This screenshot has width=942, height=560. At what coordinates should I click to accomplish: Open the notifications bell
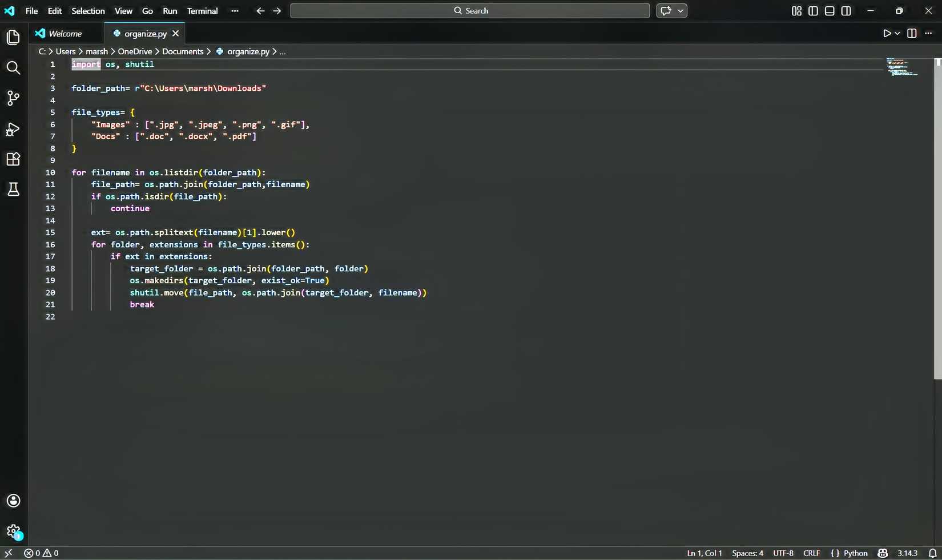click(x=932, y=553)
